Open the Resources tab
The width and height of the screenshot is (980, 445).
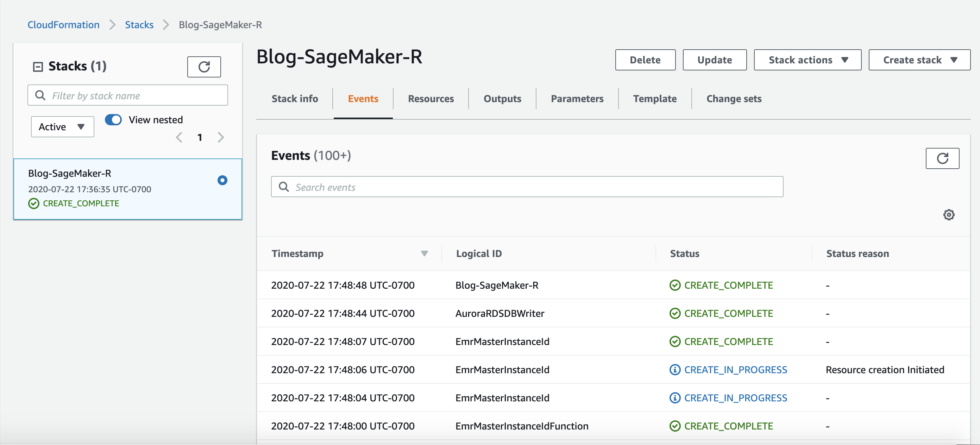[431, 99]
